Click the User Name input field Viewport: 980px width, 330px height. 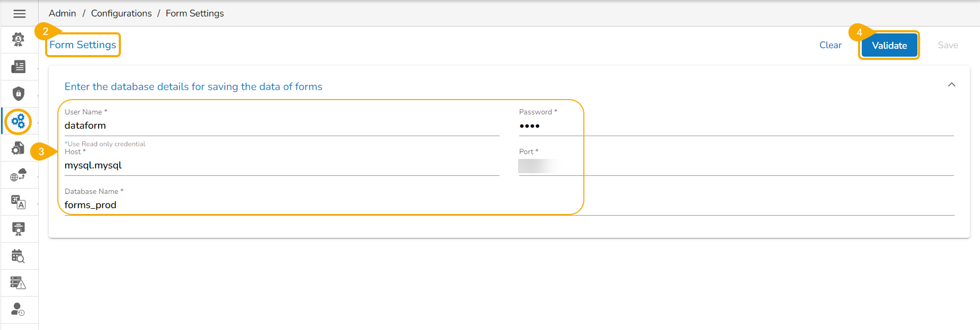(x=281, y=126)
